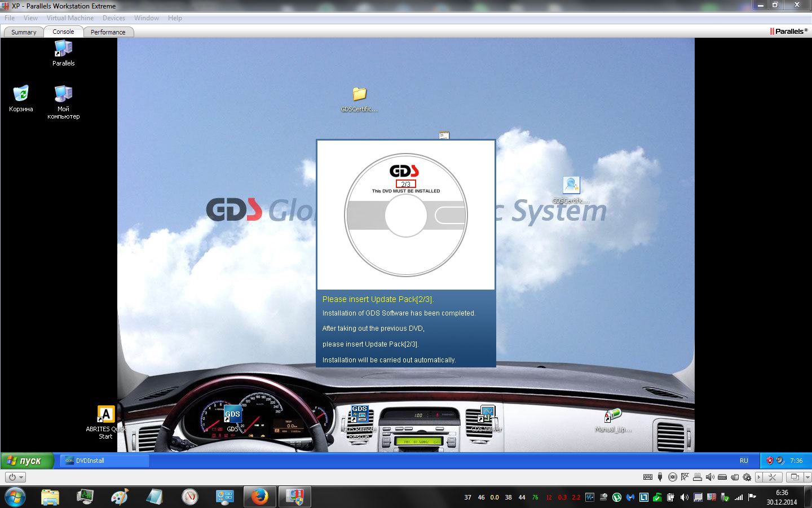The image size is (812, 508).
Task: Click the XP пуск start button
Action: [27, 461]
